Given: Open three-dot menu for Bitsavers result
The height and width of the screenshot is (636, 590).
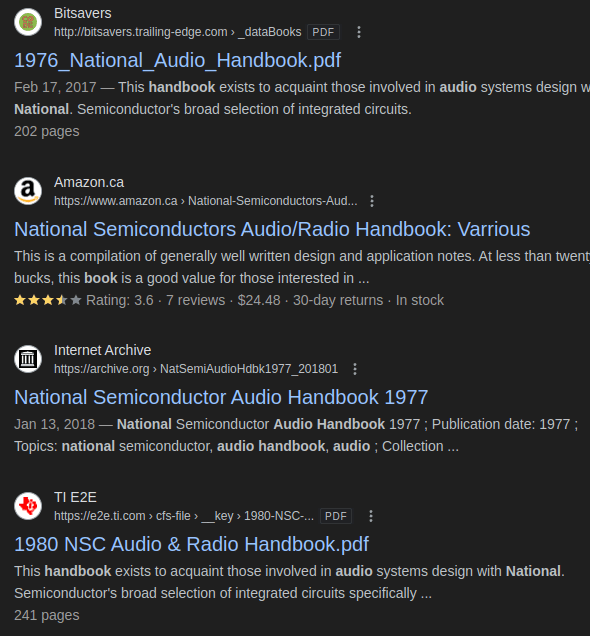Looking at the screenshot, I should 359,32.
